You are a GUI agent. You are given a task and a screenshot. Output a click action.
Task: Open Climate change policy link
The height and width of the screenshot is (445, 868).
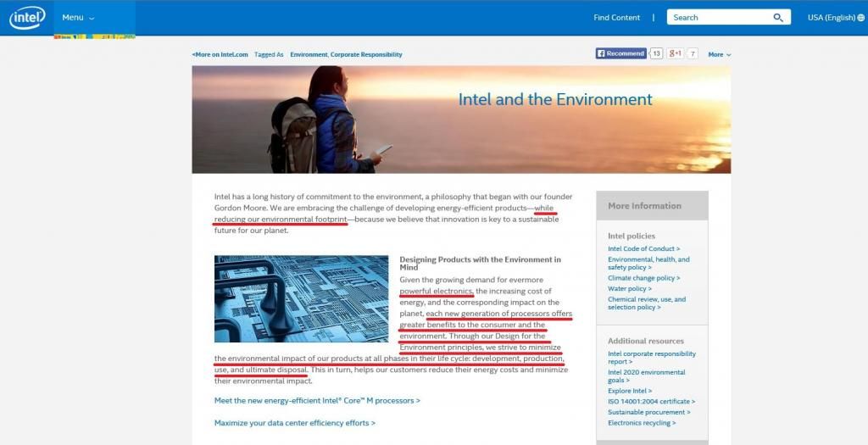644,278
